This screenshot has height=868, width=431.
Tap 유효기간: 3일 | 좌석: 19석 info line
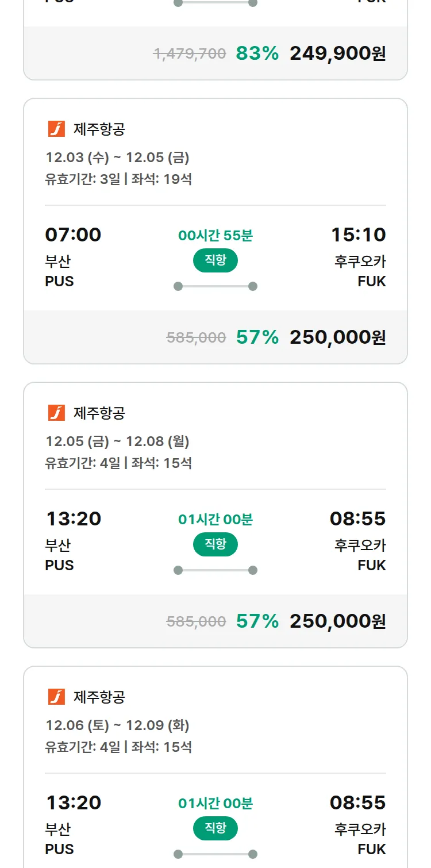point(118,179)
